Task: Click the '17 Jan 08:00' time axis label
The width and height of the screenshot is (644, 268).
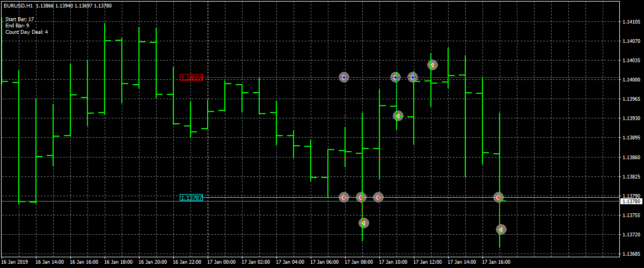Action: (x=359, y=263)
